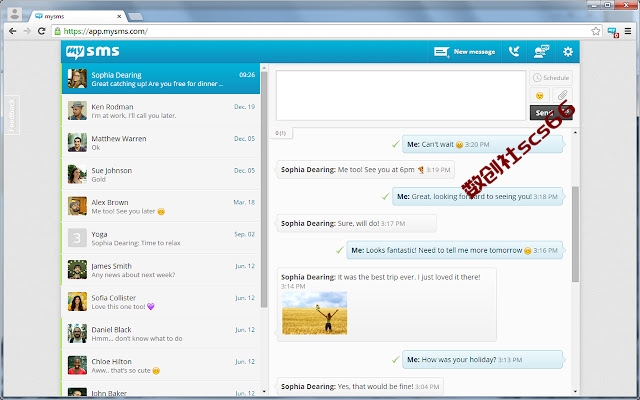Attach a file with paperclip icon

click(562, 96)
